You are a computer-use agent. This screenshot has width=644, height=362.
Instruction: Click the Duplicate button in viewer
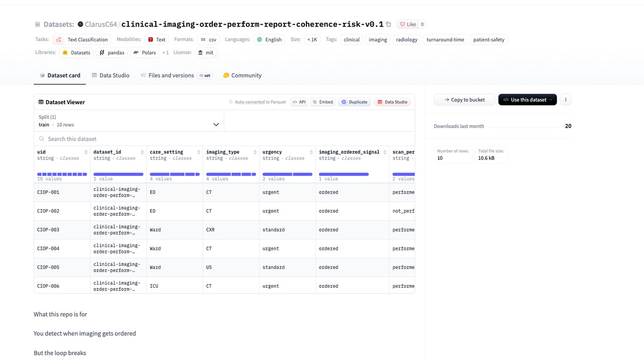(x=354, y=102)
